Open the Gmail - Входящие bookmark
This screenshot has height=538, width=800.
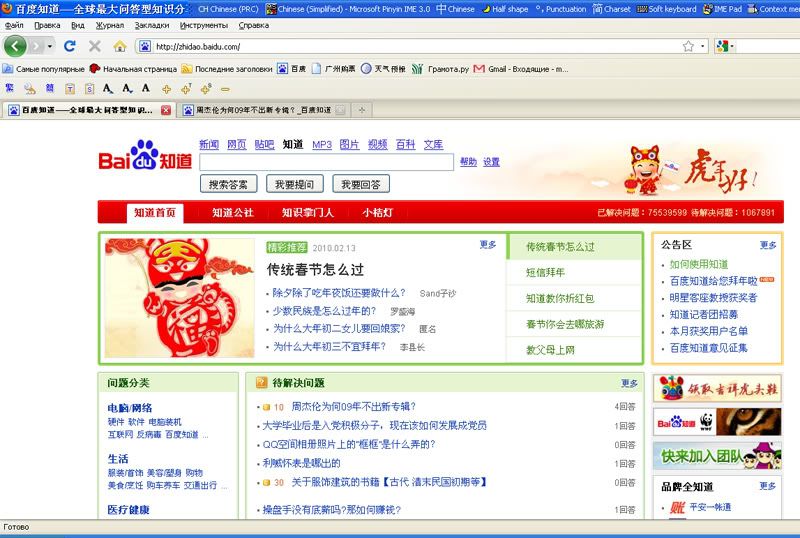521,68
